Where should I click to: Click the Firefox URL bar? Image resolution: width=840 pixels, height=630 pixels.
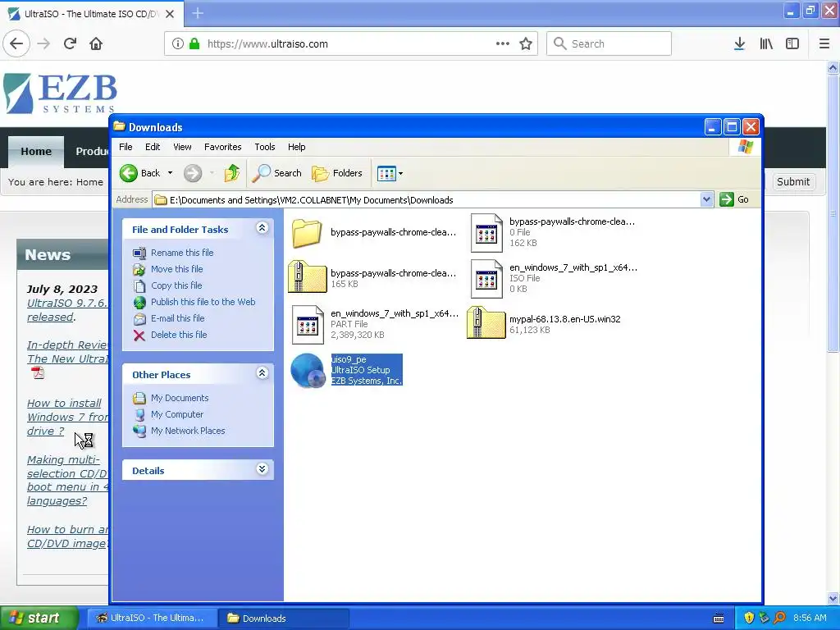[350, 44]
